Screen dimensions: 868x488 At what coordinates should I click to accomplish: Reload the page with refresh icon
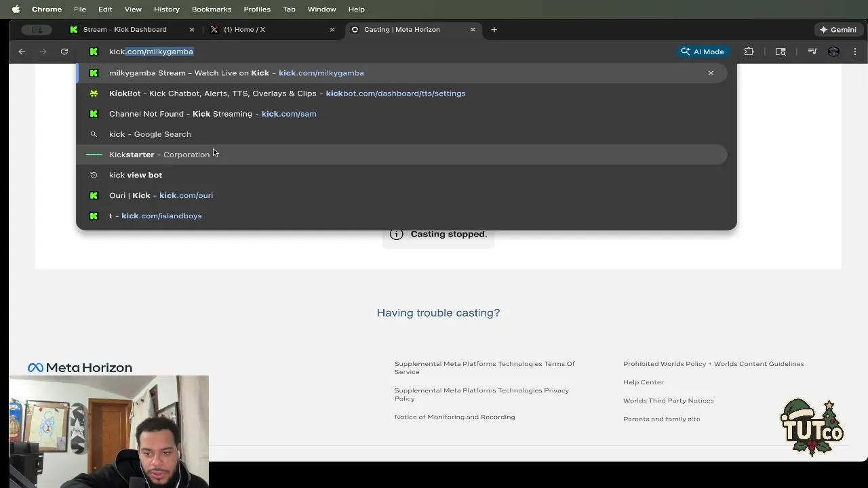coord(64,52)
